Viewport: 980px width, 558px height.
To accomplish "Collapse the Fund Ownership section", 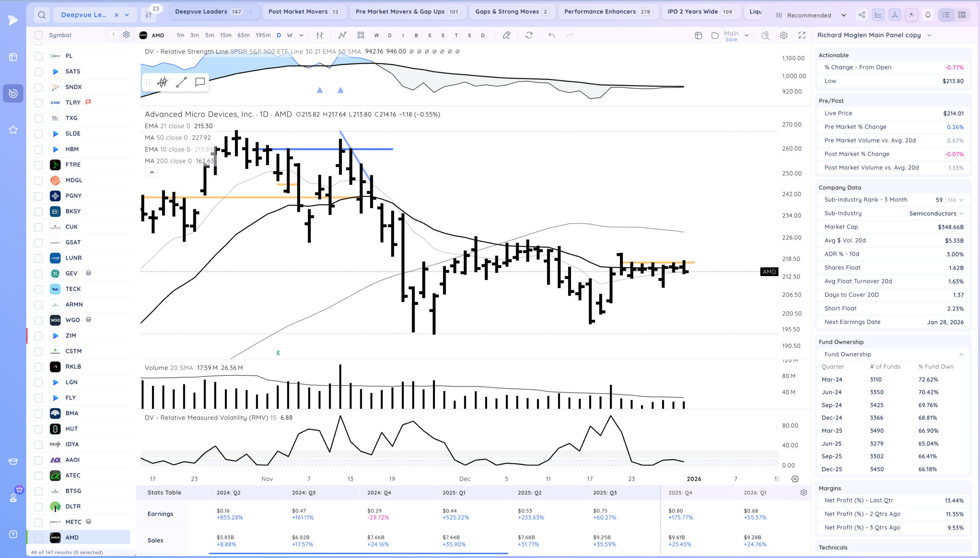I will (x=961, y=354).
